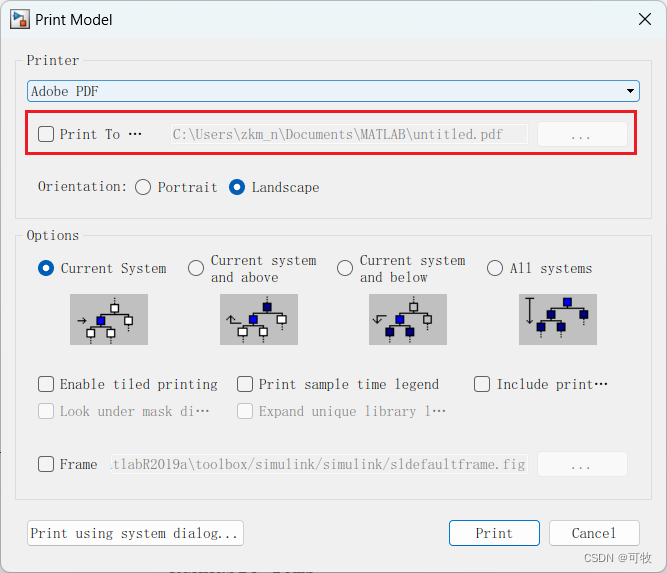This screenshot has height=573, width=667.
Task: Click the All systems hierarchy diagram
Action: click(x=558, y=319)
